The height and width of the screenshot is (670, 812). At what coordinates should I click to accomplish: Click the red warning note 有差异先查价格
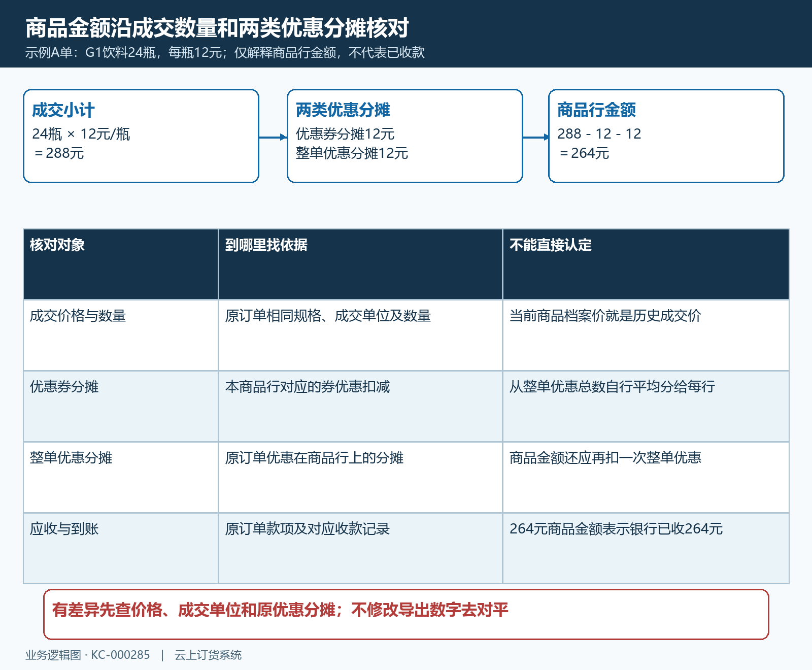click(406, 614)
